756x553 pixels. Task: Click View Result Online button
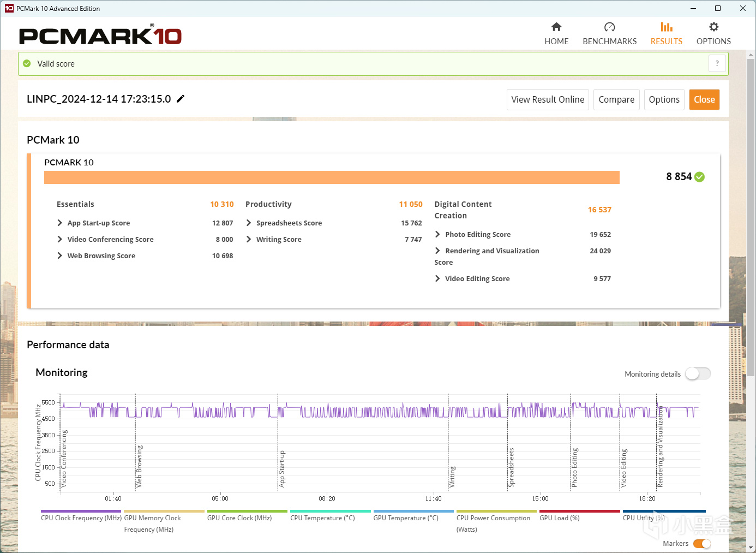[x=548, y=99]
